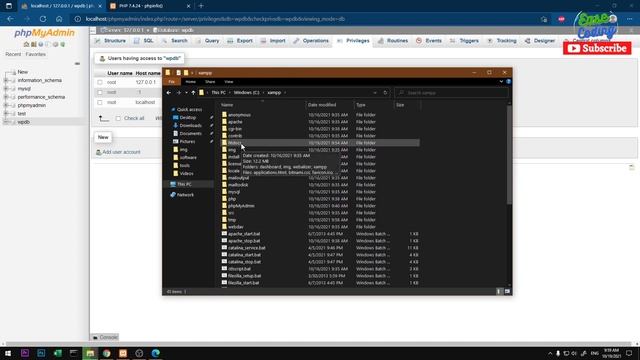Open the Tracking tab in phpMyAdmin

502,41
